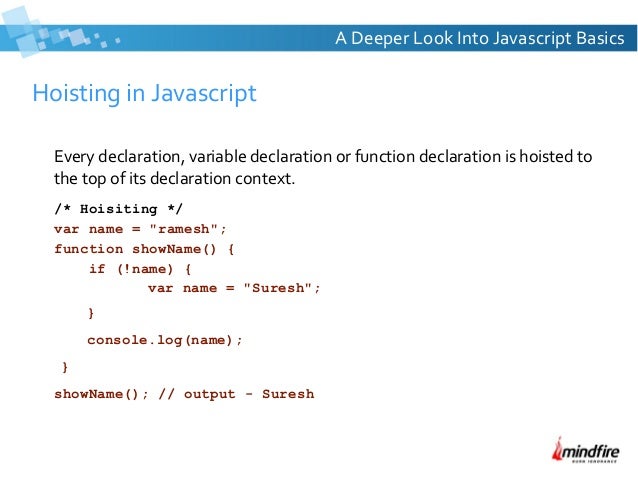
Task: Click the code line var name = "ramesh";
Action: [140, 229]
